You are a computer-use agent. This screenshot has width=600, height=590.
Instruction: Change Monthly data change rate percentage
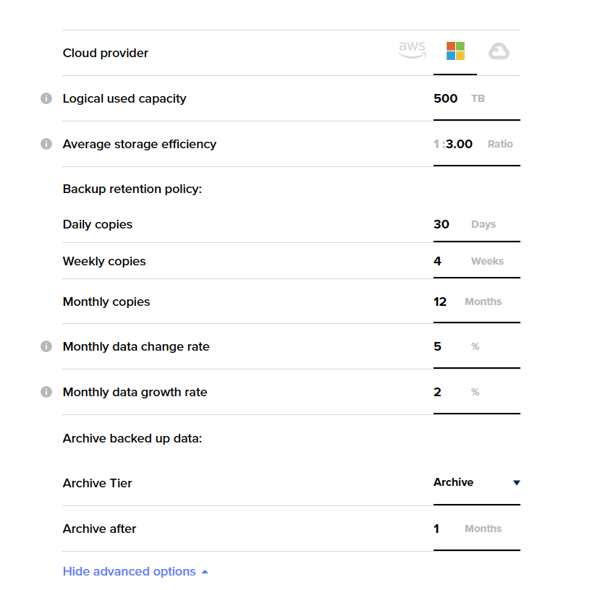(x=438, y=347)
